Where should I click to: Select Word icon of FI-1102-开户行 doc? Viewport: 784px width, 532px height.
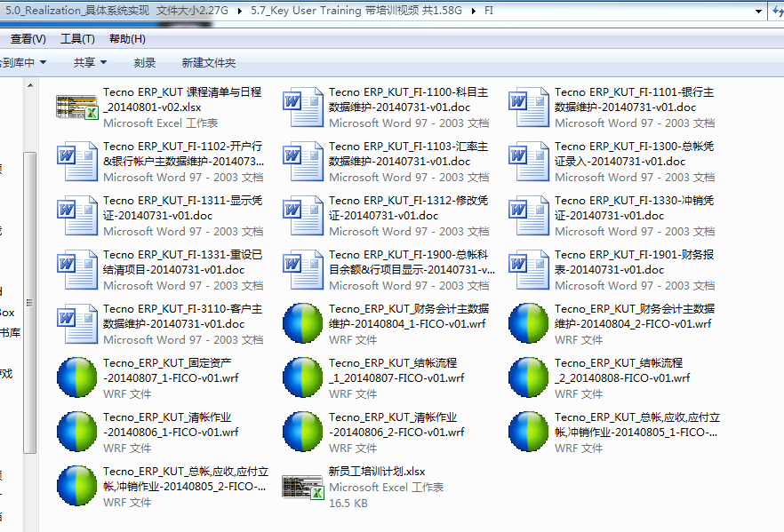(x=77, y=162)
